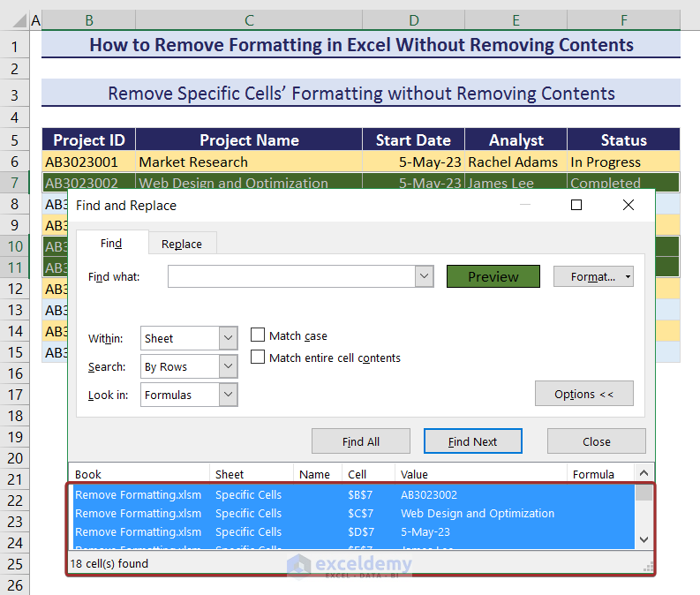The image size is (700, 595).
Task: Collapse options with Options << button
Action: click(x=584, y=394)
